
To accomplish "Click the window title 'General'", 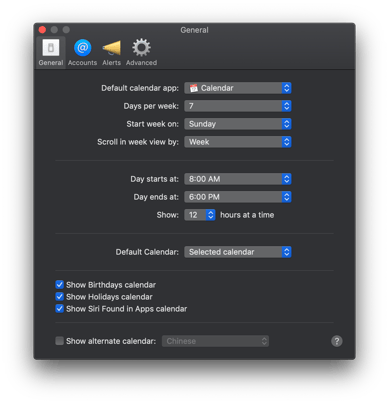I will pyautogui.click(x=194, y=30).
